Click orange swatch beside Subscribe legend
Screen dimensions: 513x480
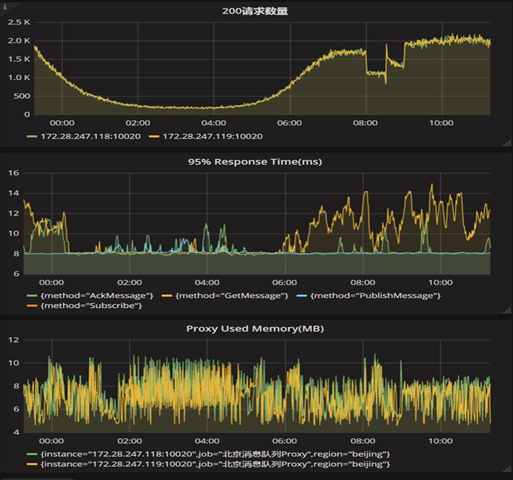32,306
